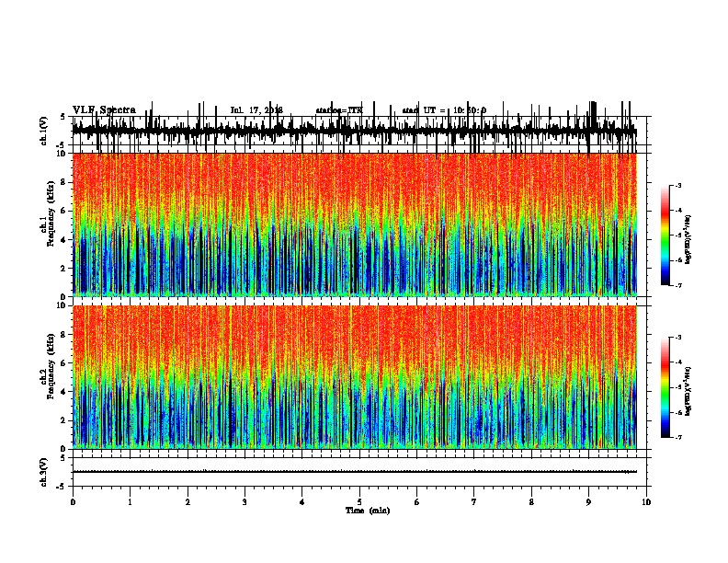This screenshot has width=728, height=563.
Task: Click the ch.1 spectrogram panel
Action: (354, 224)
